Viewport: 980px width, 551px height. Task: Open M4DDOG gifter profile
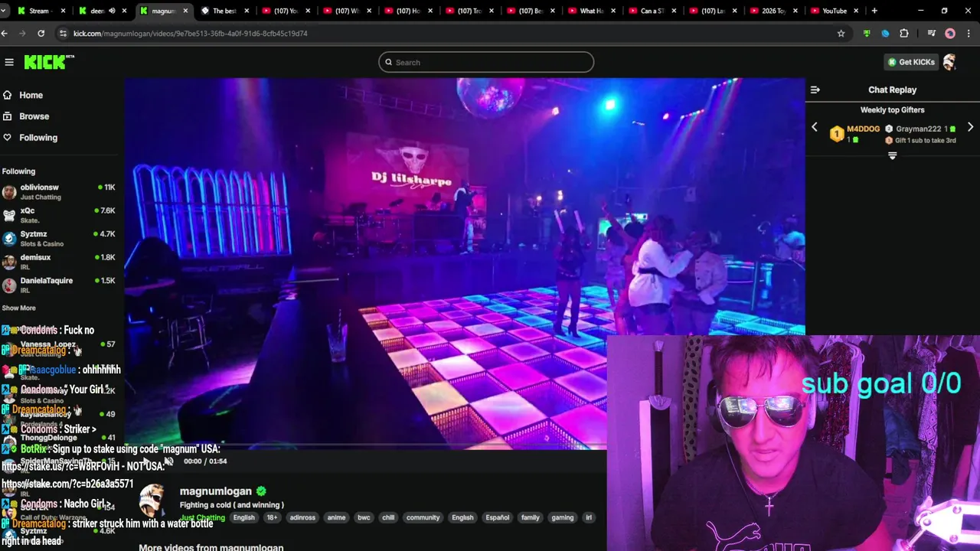click(863, 129)
